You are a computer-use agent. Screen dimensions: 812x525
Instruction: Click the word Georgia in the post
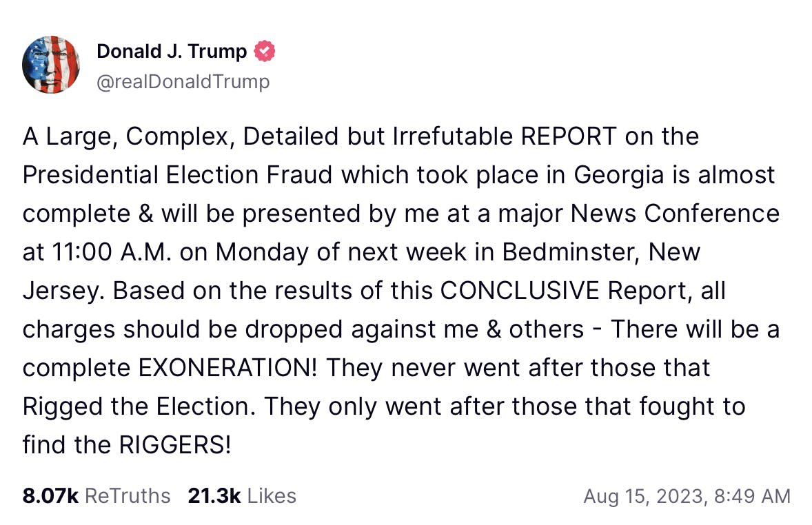619,176
